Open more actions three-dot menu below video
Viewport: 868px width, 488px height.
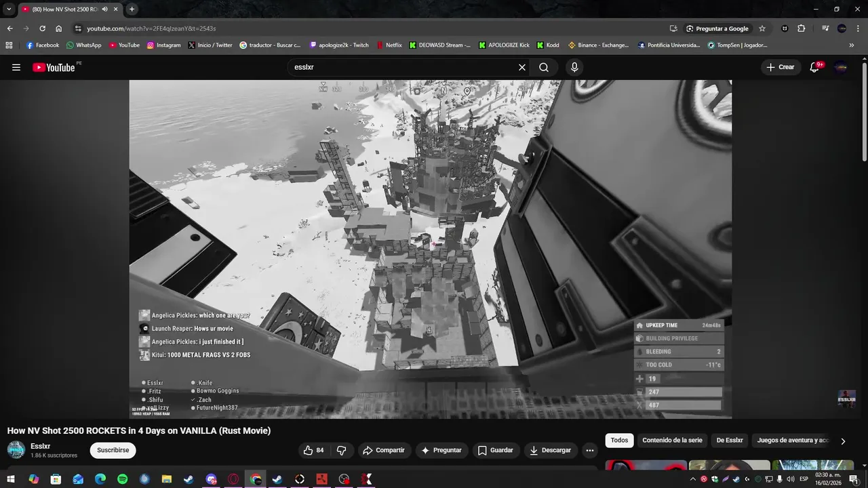[x=590, y=450]
